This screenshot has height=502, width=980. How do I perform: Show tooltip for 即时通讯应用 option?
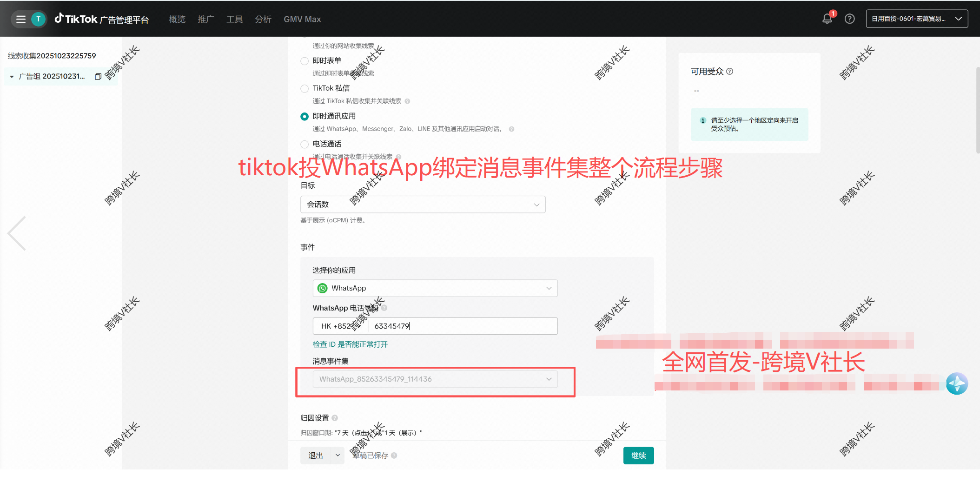pos(511,129)
